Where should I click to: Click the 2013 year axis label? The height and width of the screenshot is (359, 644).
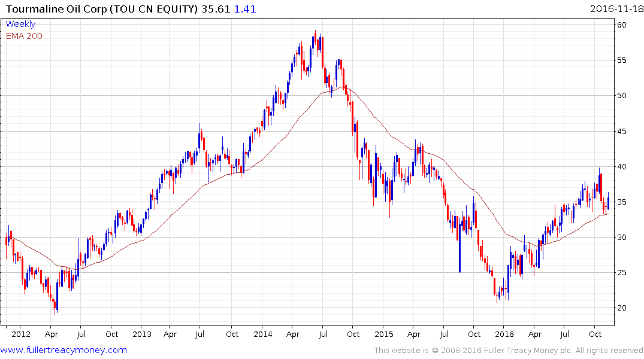[x=142, y=334]
